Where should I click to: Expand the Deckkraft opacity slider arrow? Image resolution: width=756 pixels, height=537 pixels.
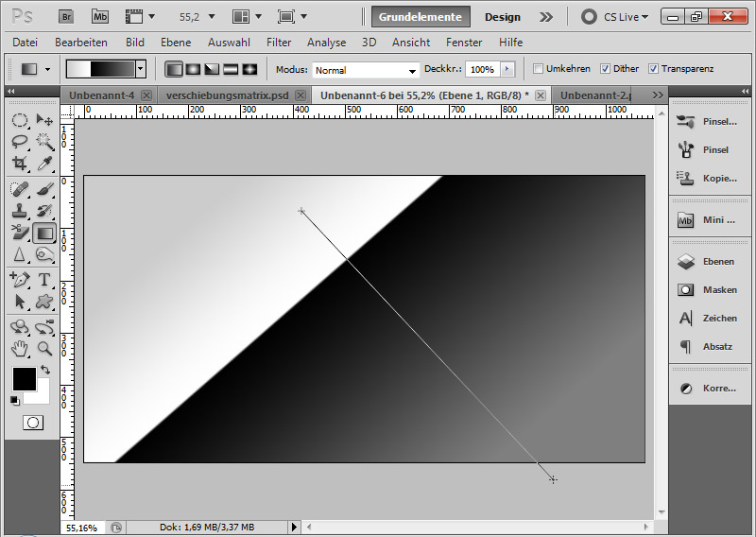(x=508, y=69)
